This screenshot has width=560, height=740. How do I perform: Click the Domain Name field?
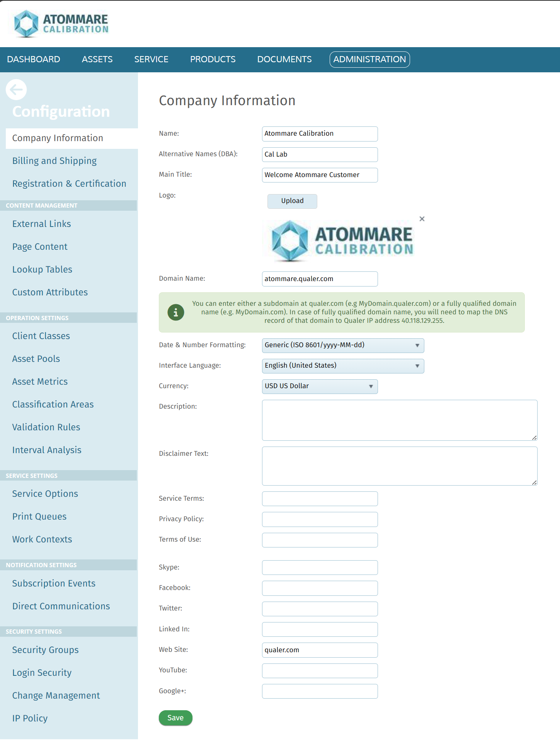point(320,279)
